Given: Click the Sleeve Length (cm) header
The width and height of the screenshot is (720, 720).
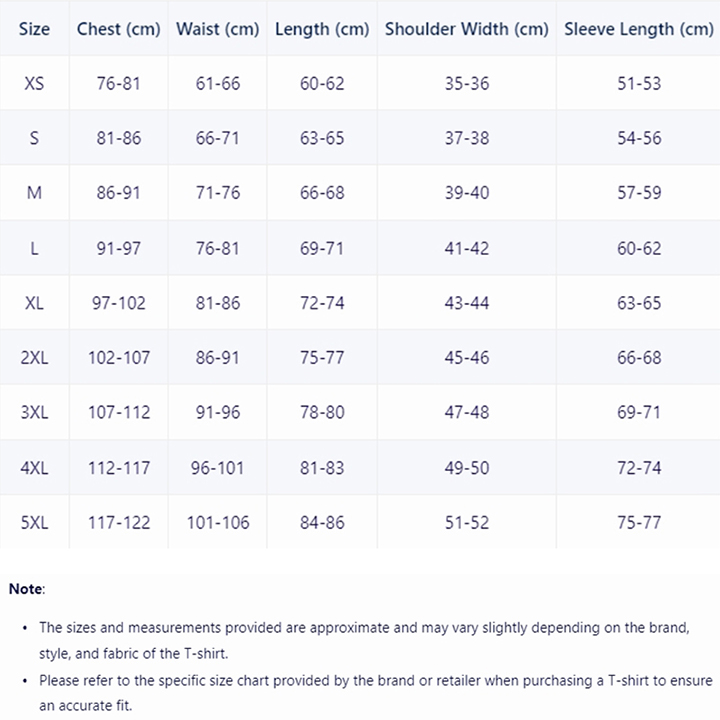Looking at the screenshot, I should (x=639, y=29).
